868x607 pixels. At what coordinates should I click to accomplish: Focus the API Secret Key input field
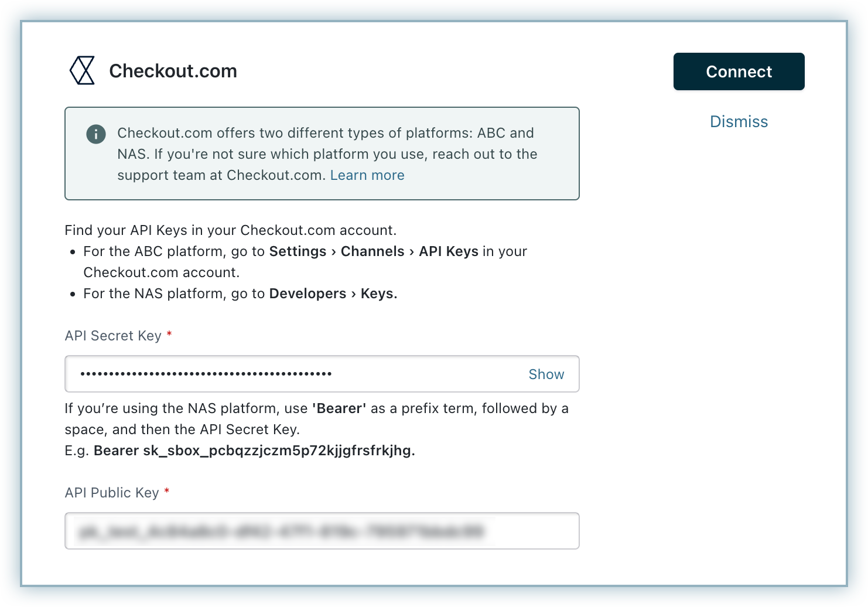(x=293, y=374)
